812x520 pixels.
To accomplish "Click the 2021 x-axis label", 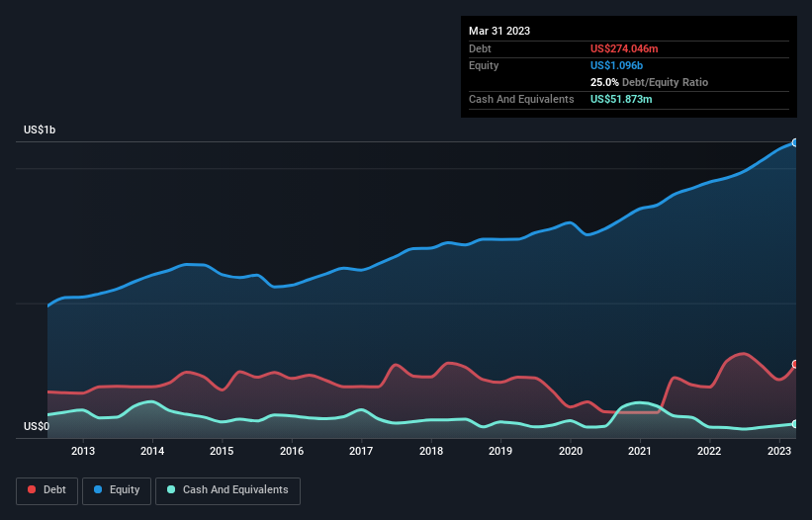I will pos(640,451).
